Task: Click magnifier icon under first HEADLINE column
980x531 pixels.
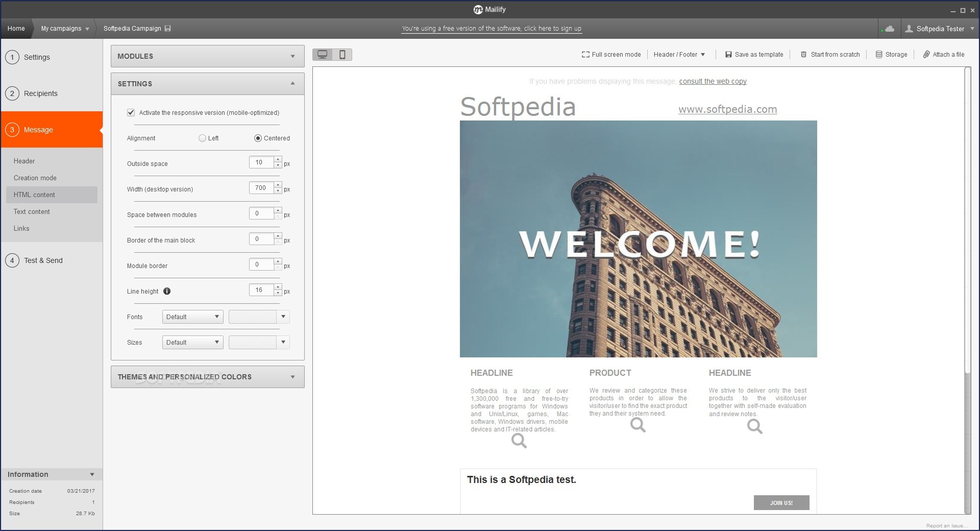Action: 519,441
